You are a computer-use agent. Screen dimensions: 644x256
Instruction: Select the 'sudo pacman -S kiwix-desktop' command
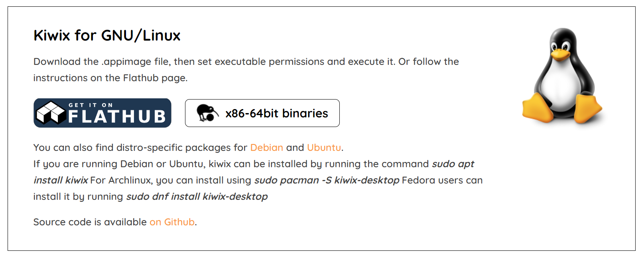pyautogui.click(x=327, y=180)
